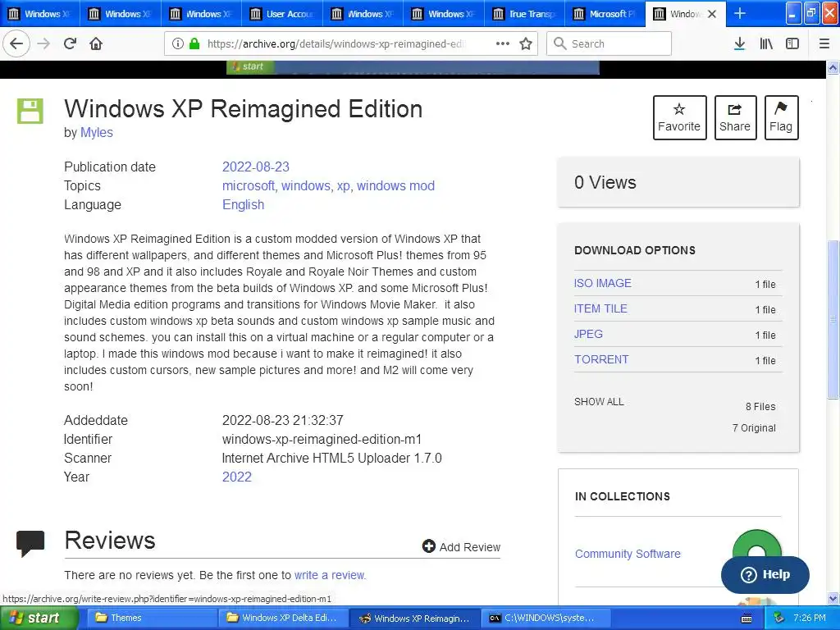Open the Library bookshelf icon
The width and height of the screenshot is (840, 630).
pyautogui.click(x=766, y=44)
